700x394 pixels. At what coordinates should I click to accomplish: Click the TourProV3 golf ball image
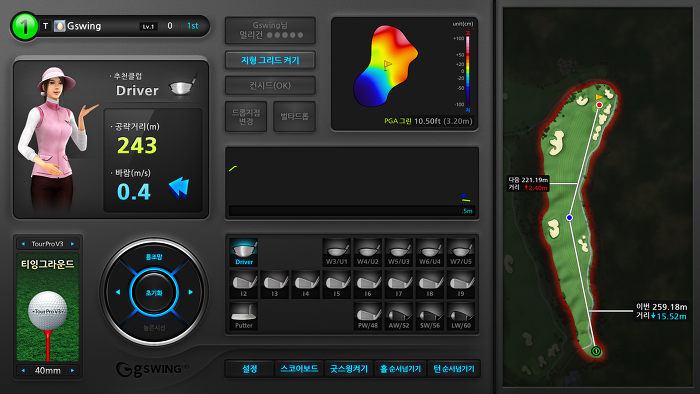tap(48, 311)
